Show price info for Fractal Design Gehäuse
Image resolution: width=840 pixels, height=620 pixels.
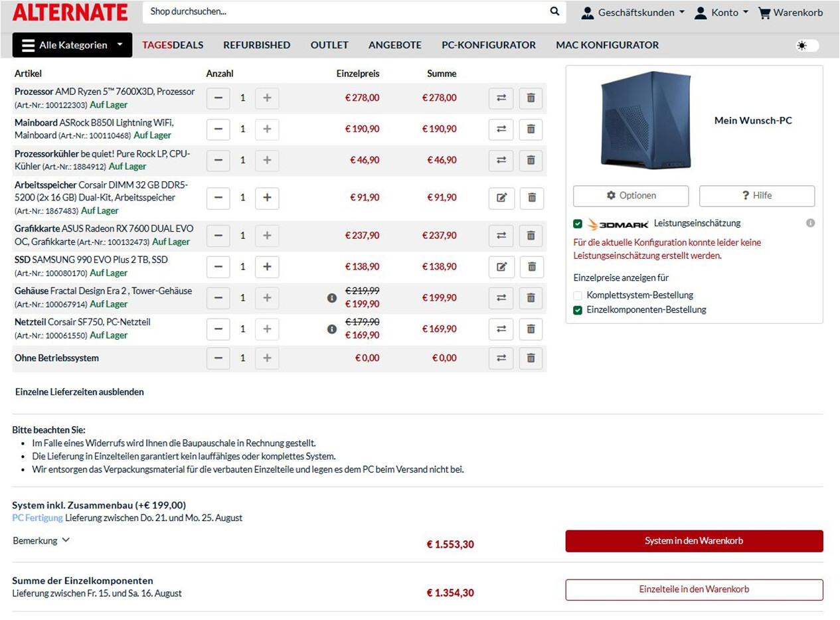332,298
